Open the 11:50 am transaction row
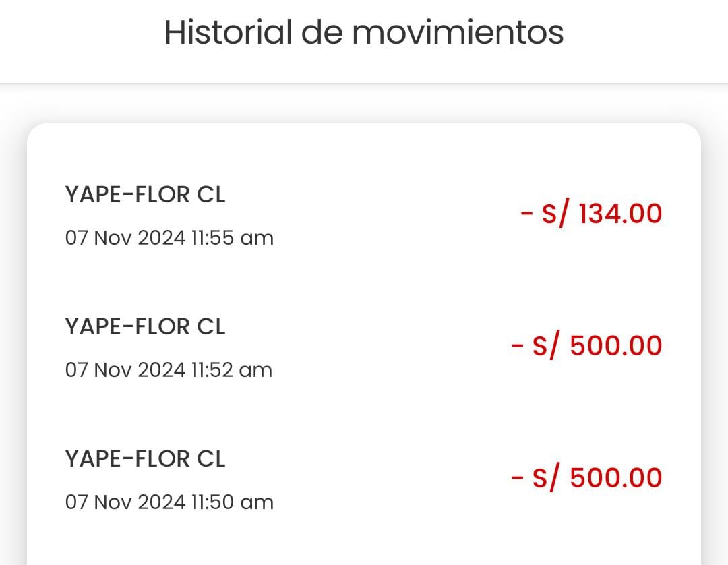 click(x=364, y=480)
